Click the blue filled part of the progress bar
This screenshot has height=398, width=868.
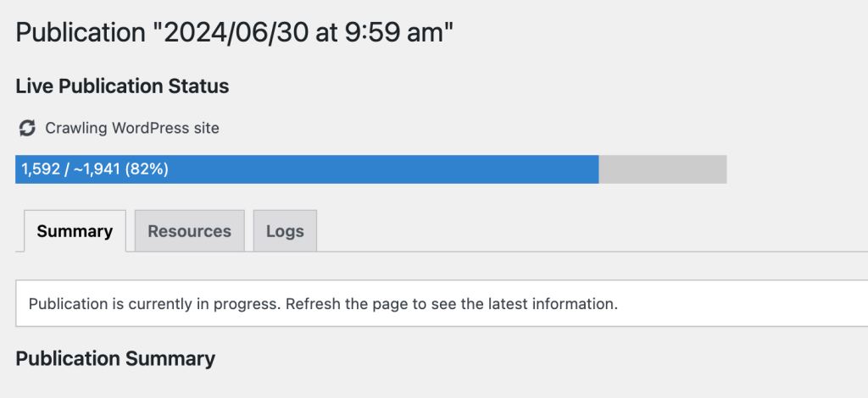[x=381, y=169]
